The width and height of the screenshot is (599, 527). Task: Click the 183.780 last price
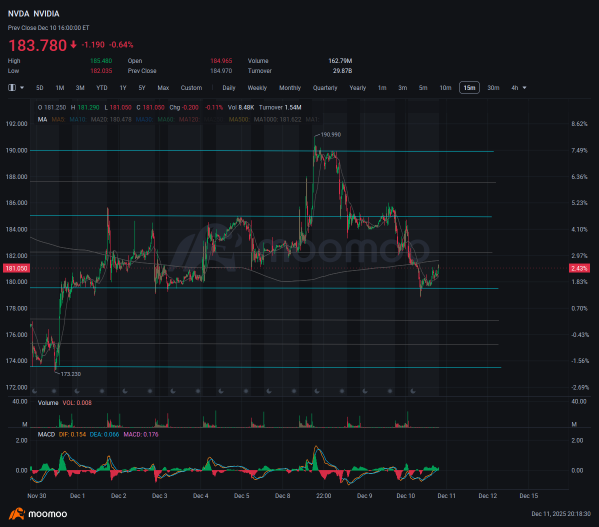point(37,45)
